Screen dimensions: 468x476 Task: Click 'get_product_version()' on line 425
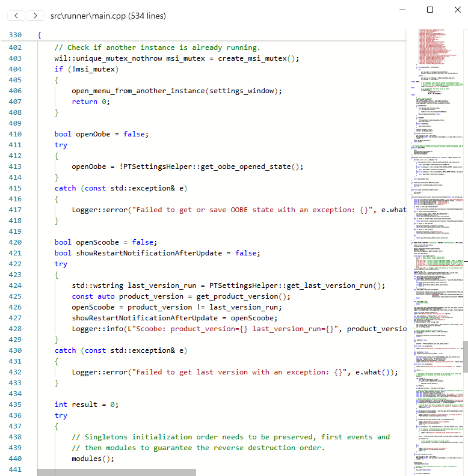(x=243, y=296)
